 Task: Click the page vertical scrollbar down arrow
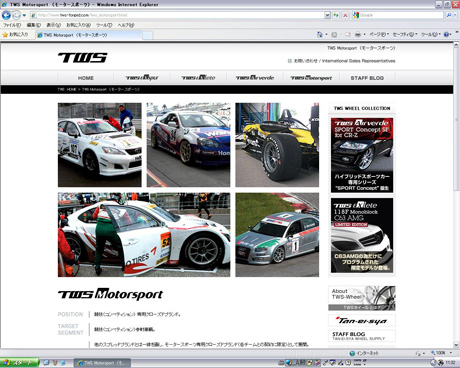tap(456, 345)
